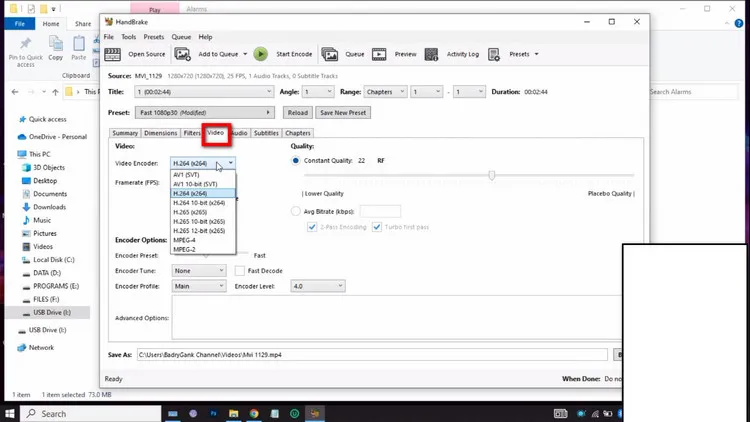Viewport: 750px width, 422px height.
Task: Click the constant quality slider handle
Action: [492, 175]
